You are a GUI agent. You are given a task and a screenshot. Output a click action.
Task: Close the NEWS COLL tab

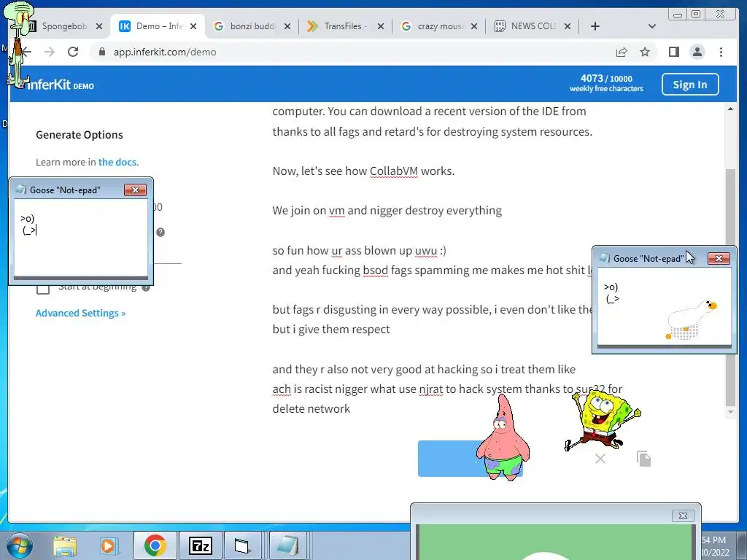click(568, 26)
